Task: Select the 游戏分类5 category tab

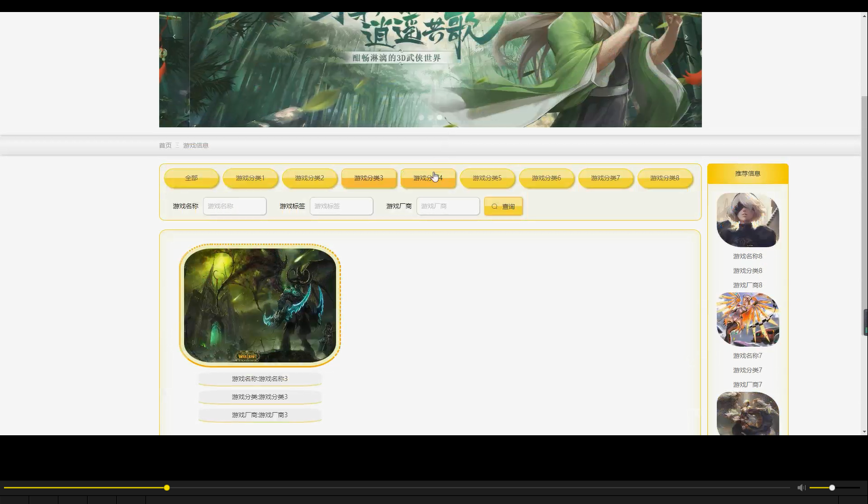Action: coord(487,178)
